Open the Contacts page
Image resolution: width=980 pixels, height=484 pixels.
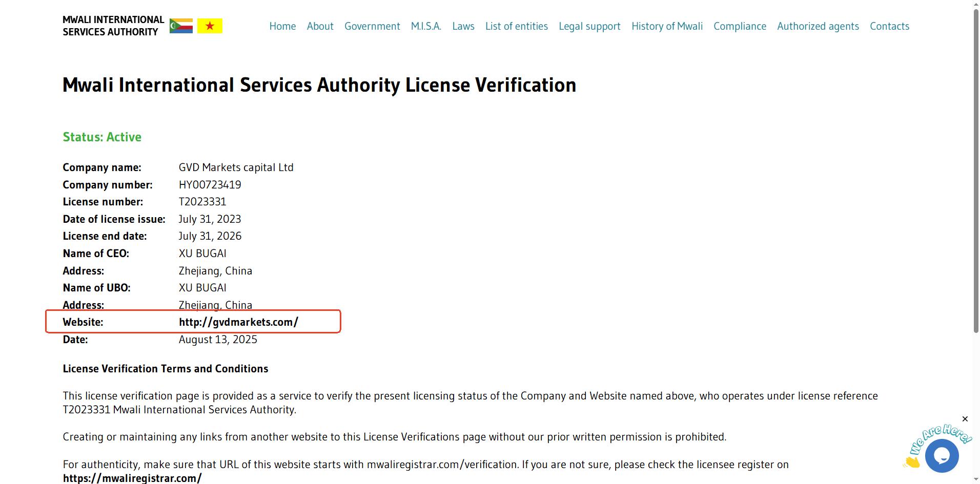point(889,26)
